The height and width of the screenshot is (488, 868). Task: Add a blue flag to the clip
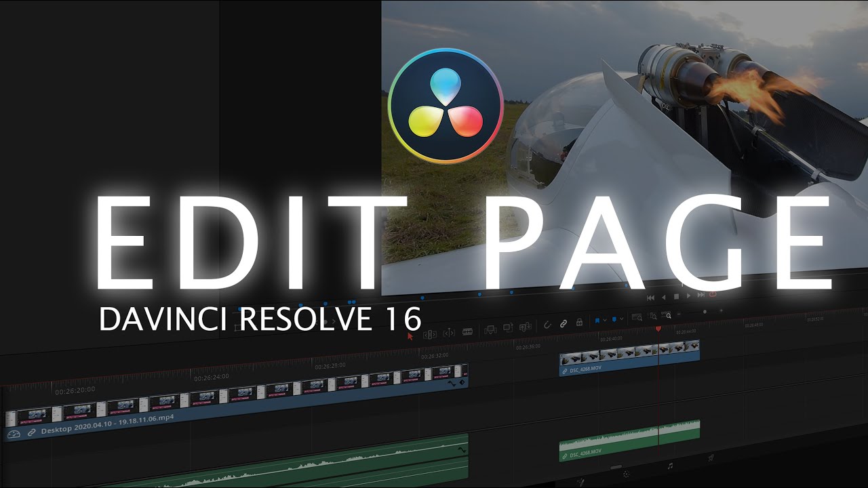(597, 321)
